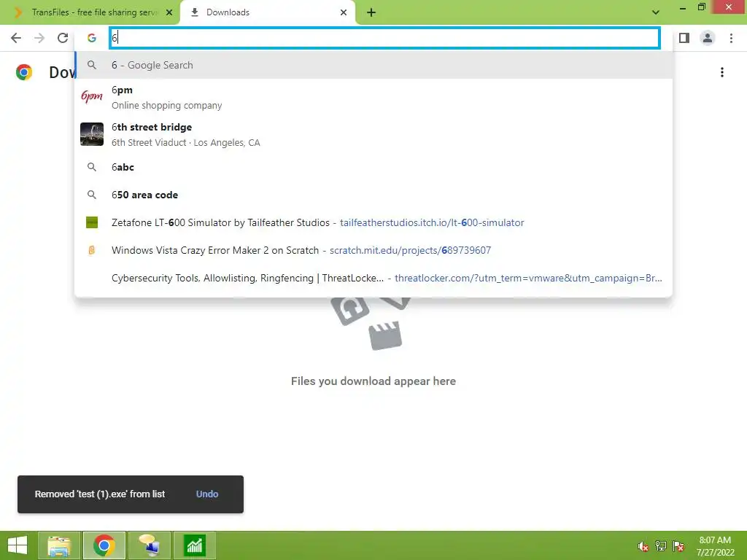Click the 'Files you download appear here' text
747x560 pixels.
tap(373, 381)
